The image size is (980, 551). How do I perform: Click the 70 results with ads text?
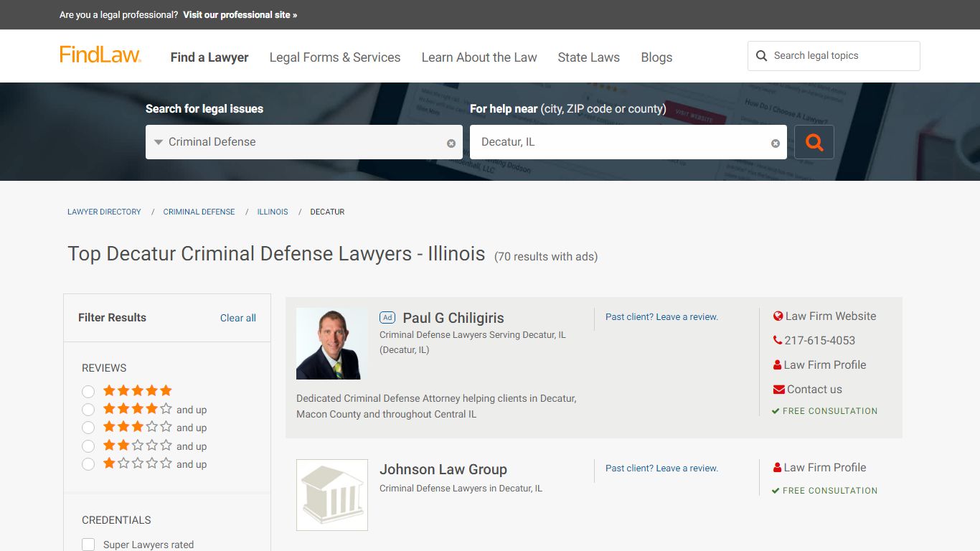click(x=546, y=257)
